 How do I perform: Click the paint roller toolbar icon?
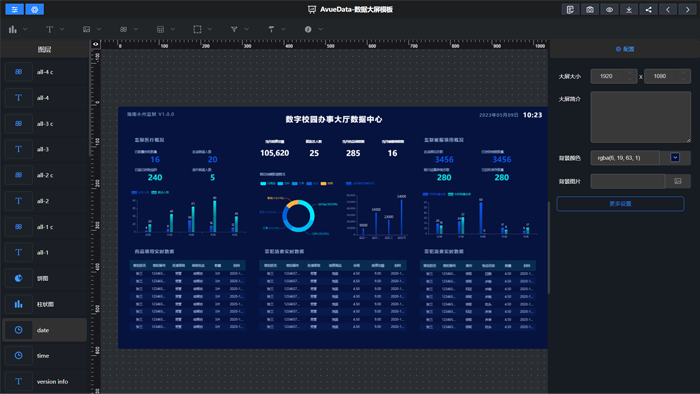pyautogui.click(x=271, y=29)
